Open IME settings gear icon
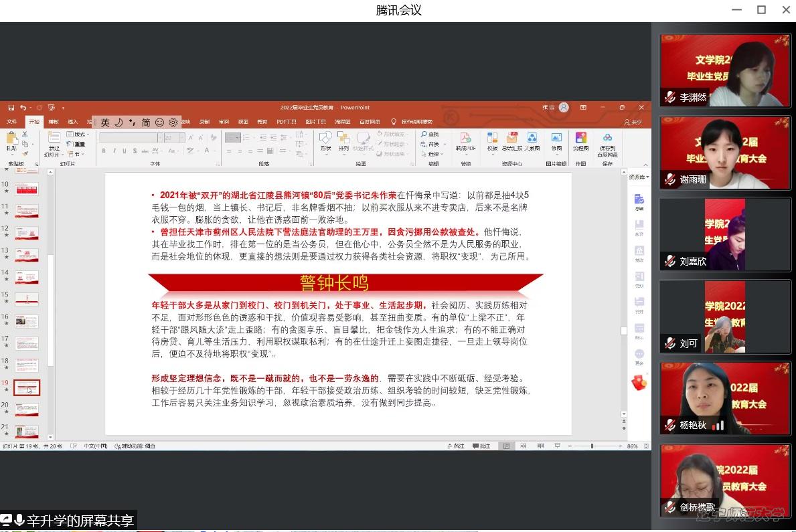796x532 pixels. 173,122
